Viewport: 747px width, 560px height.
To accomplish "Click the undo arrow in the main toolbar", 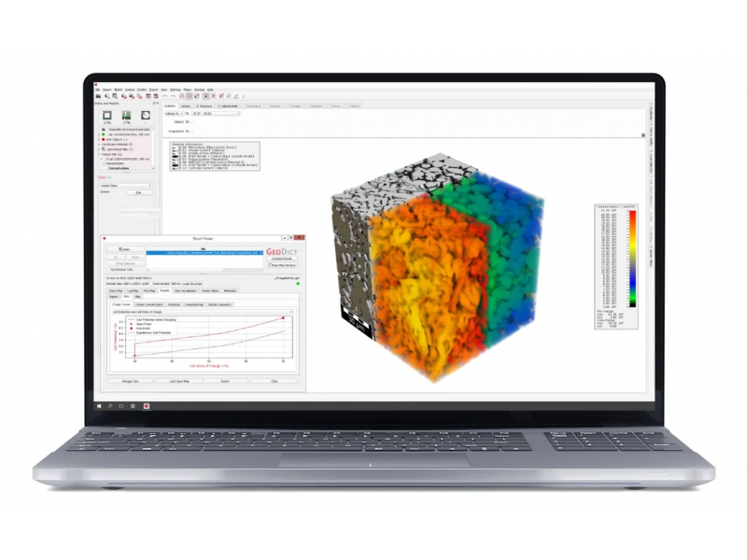I will coord(164,96).
